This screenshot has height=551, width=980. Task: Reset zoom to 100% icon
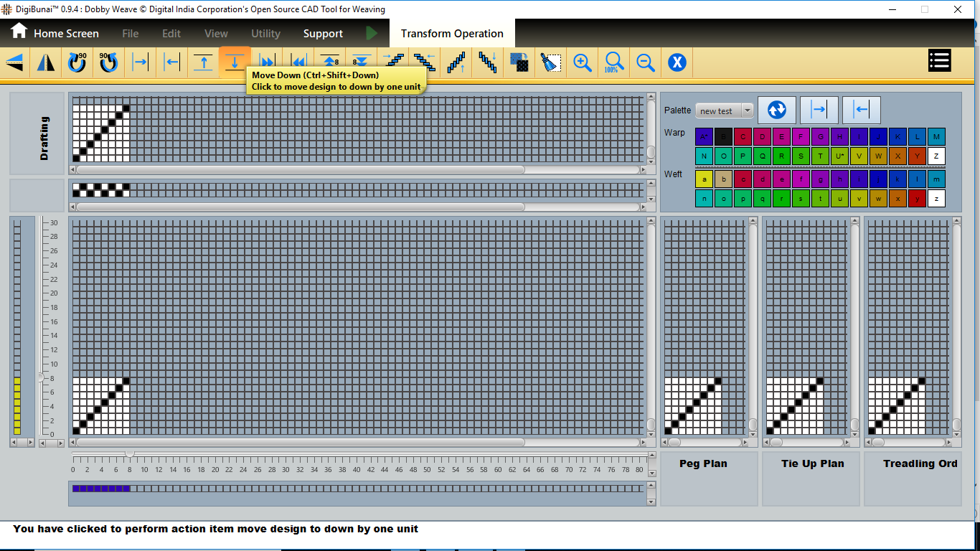click(613, 63)
